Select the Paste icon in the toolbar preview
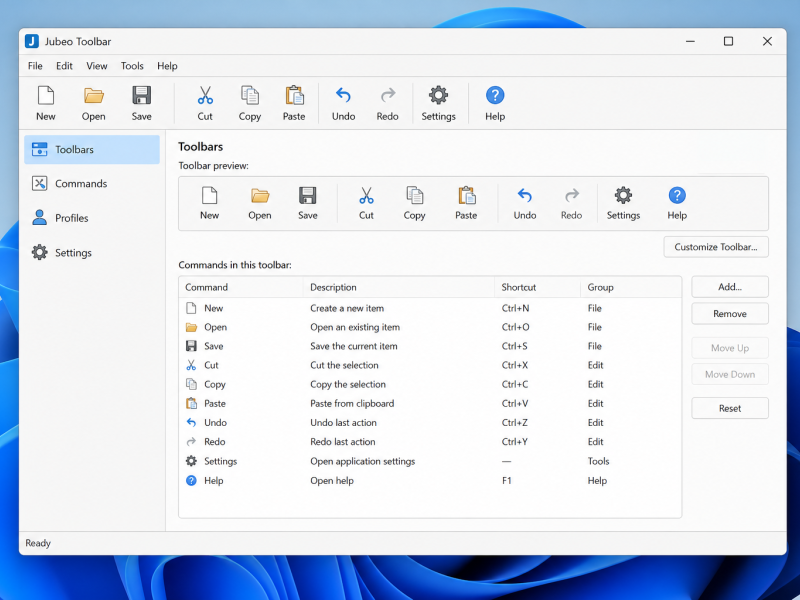Image resolution: width=800 pixels, height=600 pixels. click(x=466, y=195)
